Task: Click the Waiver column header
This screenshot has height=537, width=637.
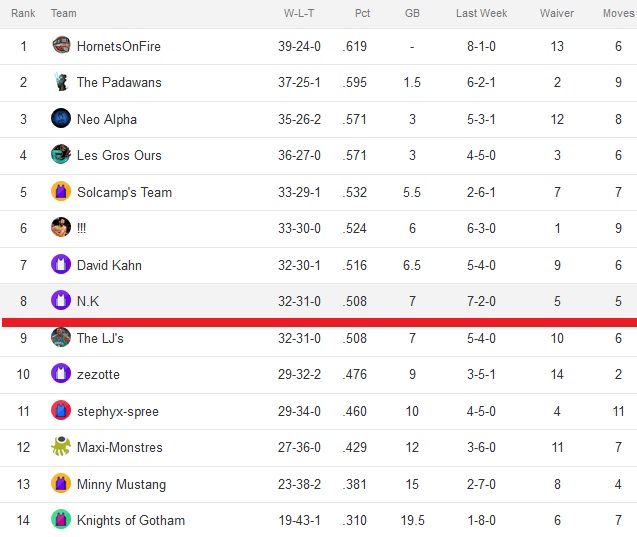Action: pyautogui.click(x=557, y=13)
